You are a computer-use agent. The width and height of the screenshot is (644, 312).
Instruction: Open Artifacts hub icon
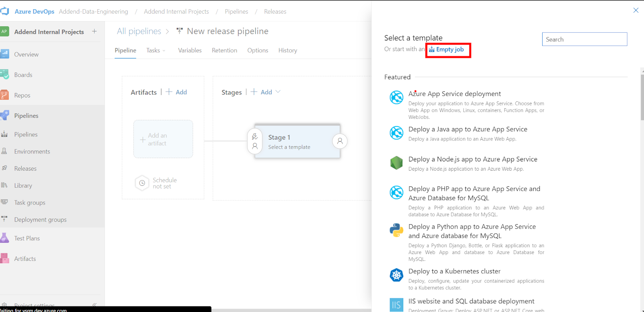tap(4, 258)
